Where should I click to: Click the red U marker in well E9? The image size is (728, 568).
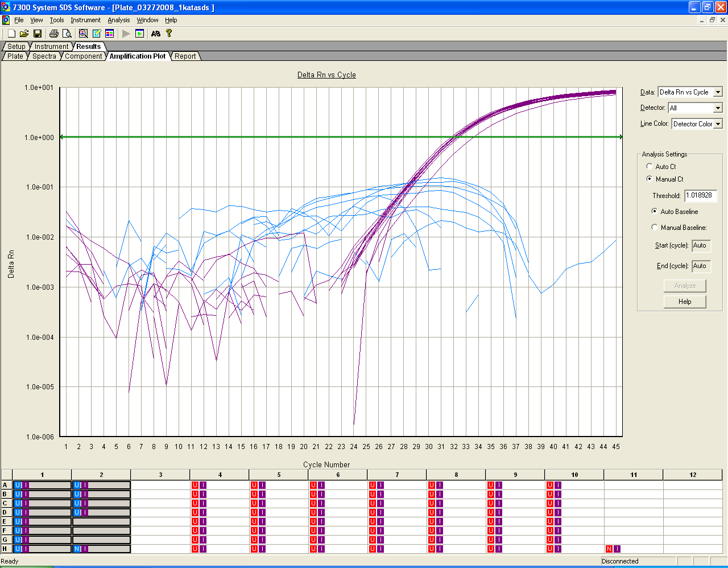click(x=491, y=521)
